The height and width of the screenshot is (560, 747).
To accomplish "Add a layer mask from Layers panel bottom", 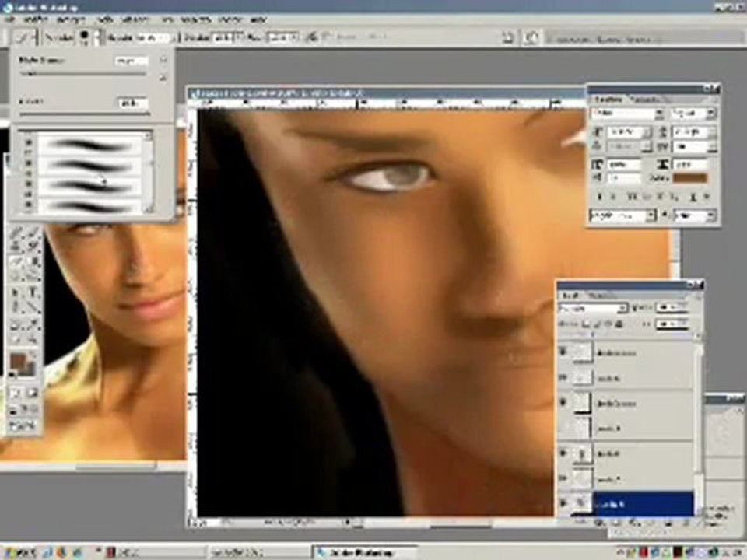I will point(617,523).
